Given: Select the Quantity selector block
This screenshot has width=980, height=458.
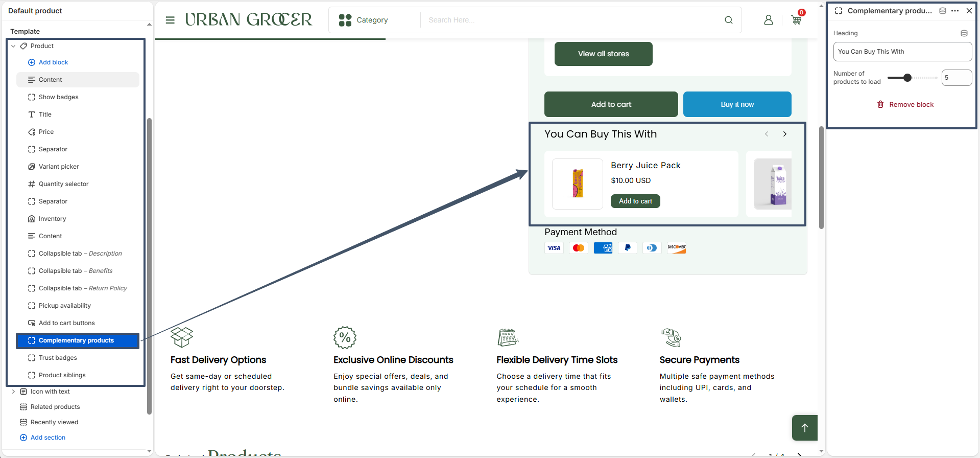Looking at the screenshot, I should click(x=78, y=184).
